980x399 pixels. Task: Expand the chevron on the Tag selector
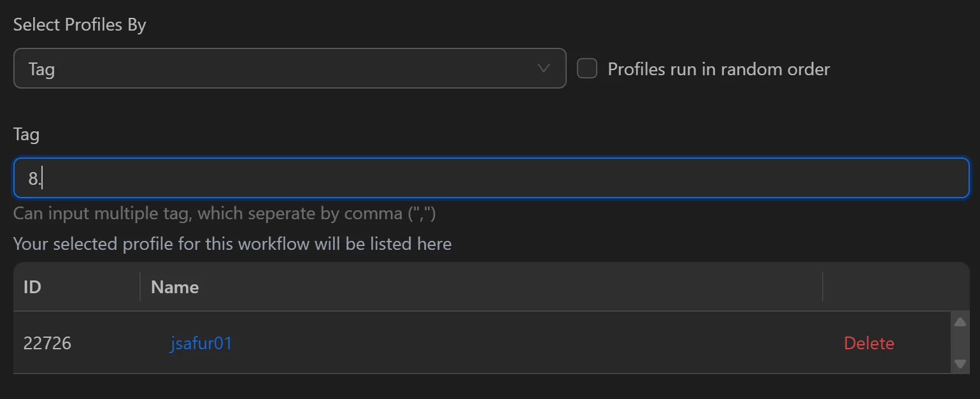tap(543, 68)
